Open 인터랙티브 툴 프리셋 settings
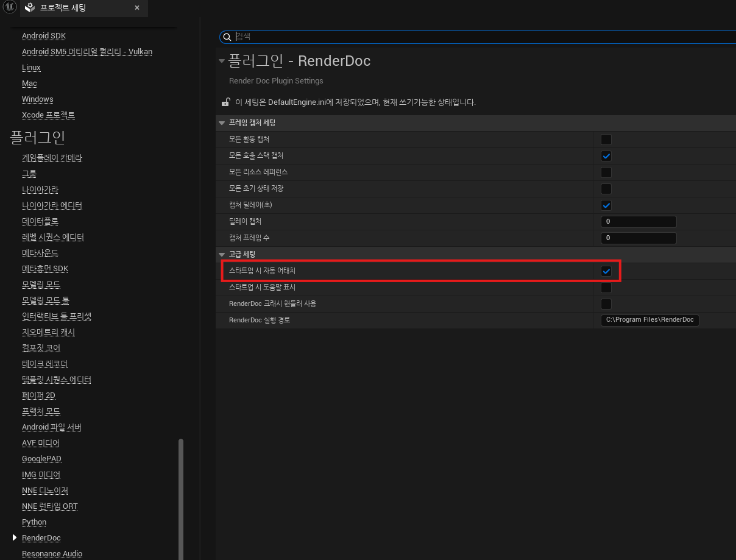This screenshot has height=560, width=736. pyautogui.click(x=57, y=316)
